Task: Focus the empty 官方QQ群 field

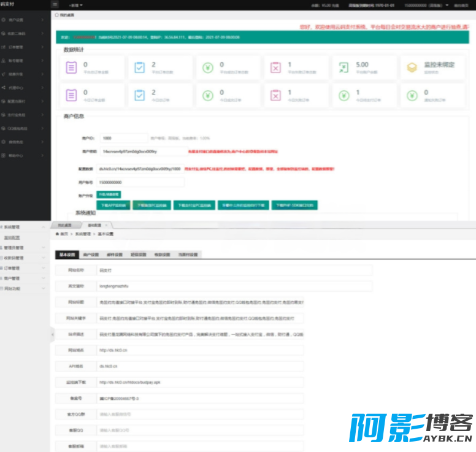Action: (x=200, y=415)
